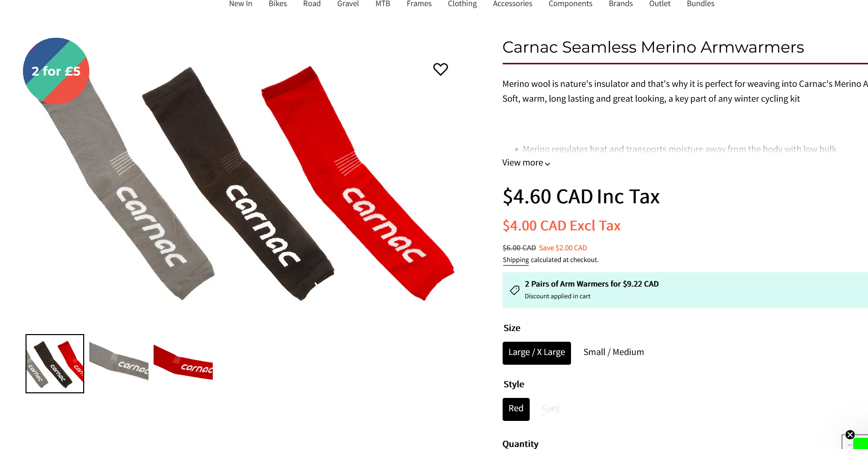Select Small / Medium size option
Image resolution: width=868 pixels, height=449 pixels.
point(613,352)
